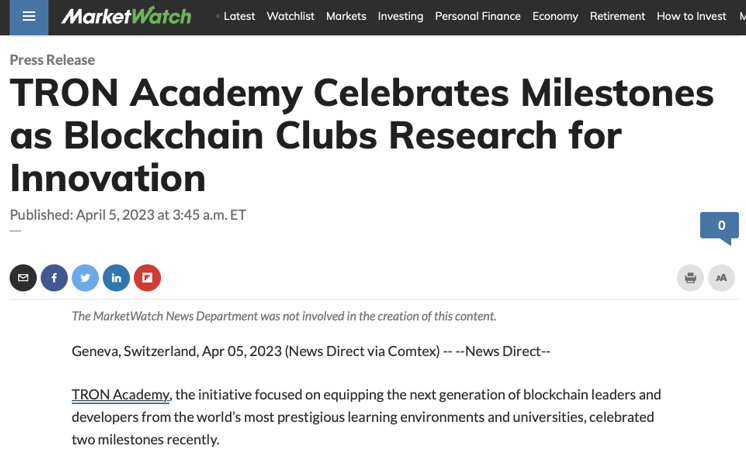The width and height of the screenshot is (746, 449).
Task: Select Investing in the navigation bar
Action: tap(400, 16)
